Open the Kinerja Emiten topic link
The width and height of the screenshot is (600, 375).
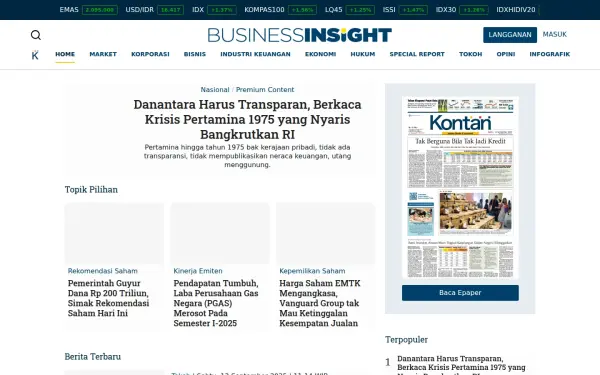click(x=198, y=271)
